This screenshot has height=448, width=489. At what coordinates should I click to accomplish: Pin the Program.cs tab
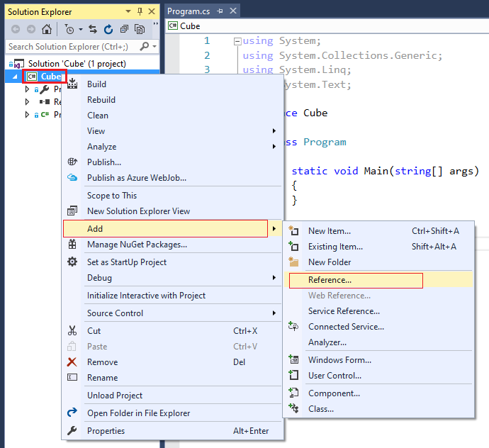click(x=220, y=11)
